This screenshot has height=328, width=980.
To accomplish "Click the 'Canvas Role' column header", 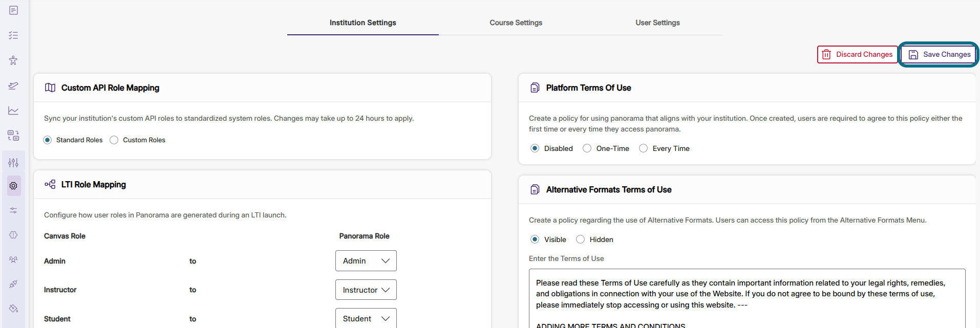I will pyautogui.click(x=65, y=236).
